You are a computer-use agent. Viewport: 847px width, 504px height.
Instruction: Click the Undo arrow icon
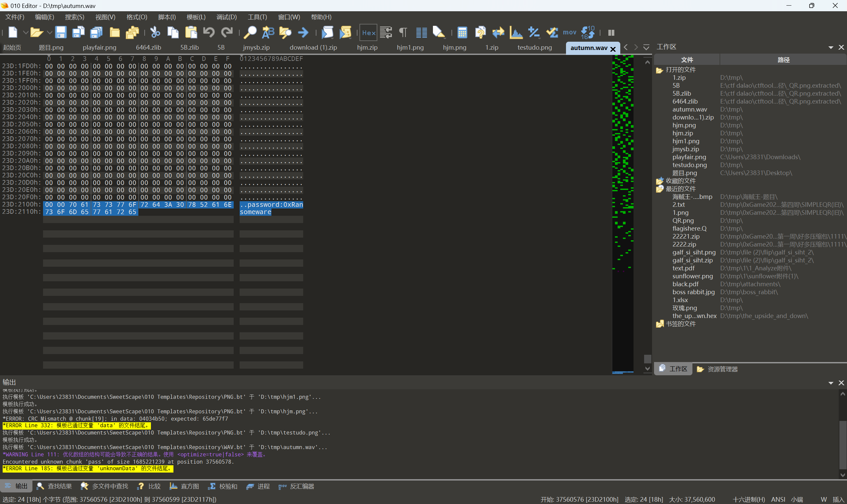click(x=209, y=33)
